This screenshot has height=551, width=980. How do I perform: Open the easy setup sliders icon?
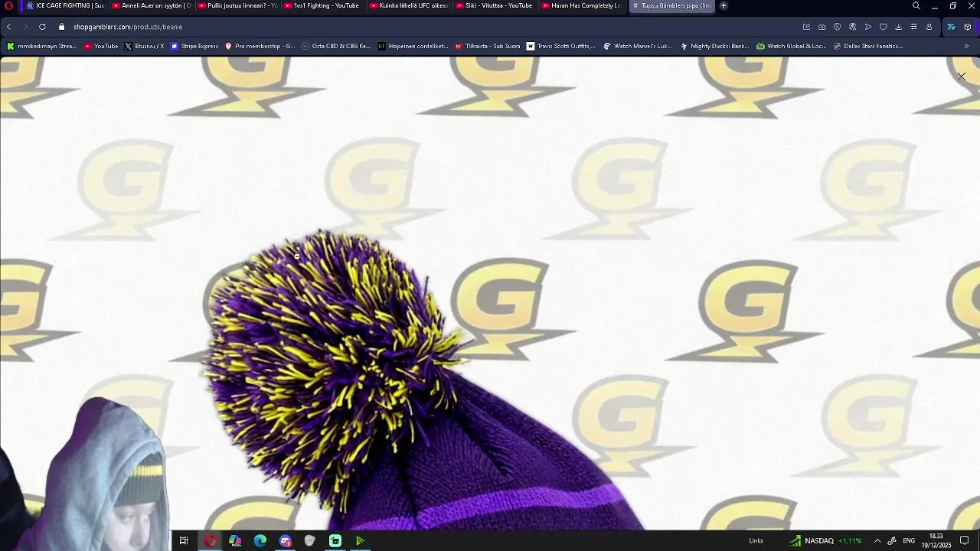[x=913, y=27]
